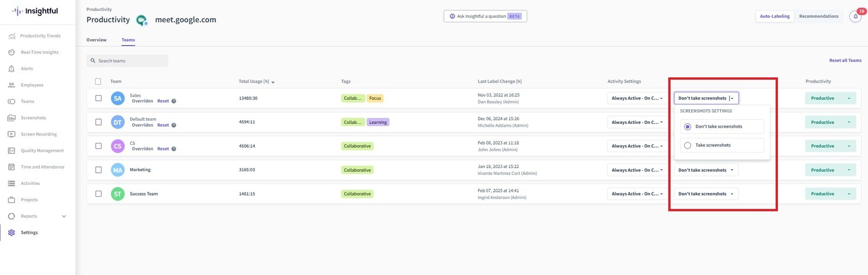Click the DT avatar for Default team
Image resolution: width=868 pixels, height=275 pixels.
click(118, 122)
